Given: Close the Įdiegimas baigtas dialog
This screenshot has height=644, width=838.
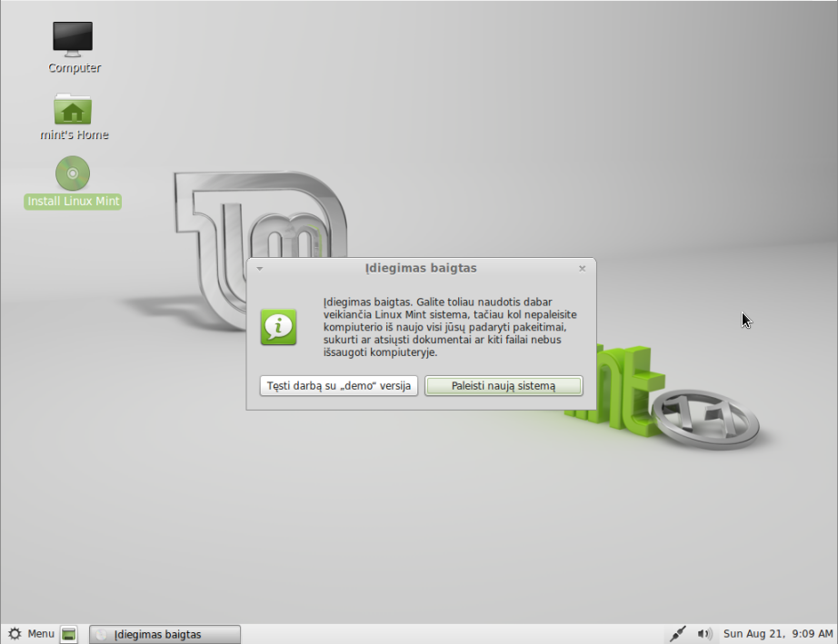Looking at the screenshot, I should coord(582,269).
